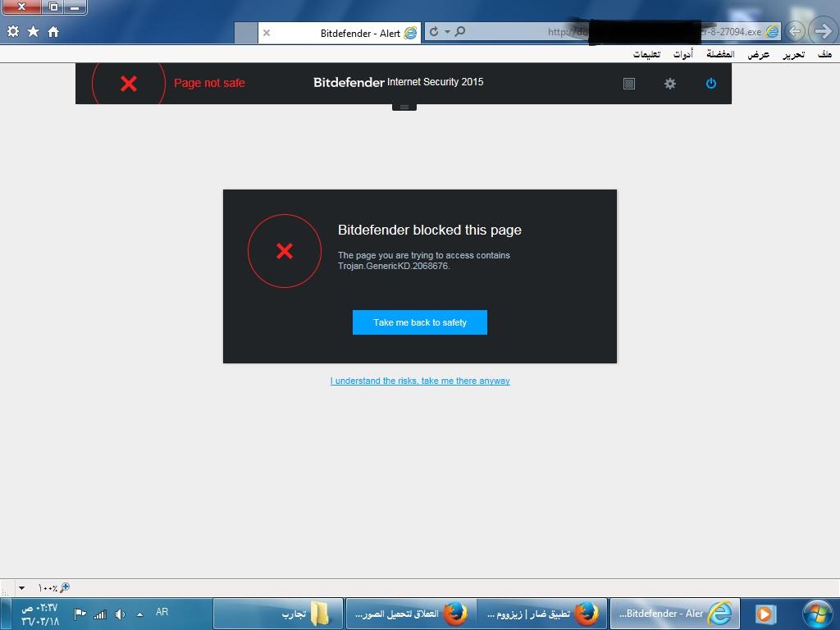The image size is (840, 630).
Task: Switch to Firefox window تطبيق ضار | زيزووم
Action: tap(541, 614)
